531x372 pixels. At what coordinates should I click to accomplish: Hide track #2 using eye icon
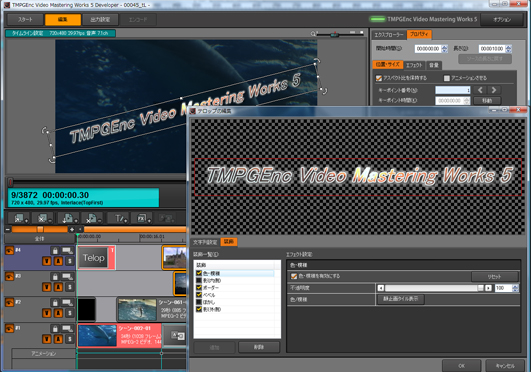(9, 303)
